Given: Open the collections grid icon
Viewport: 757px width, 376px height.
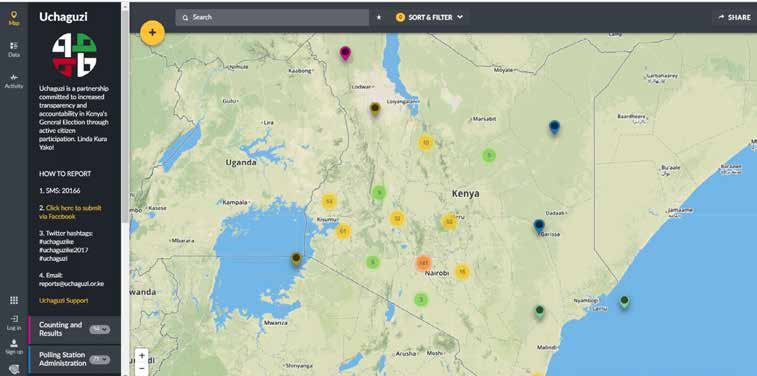Looking at the screenshot, I should click(14, 300).
